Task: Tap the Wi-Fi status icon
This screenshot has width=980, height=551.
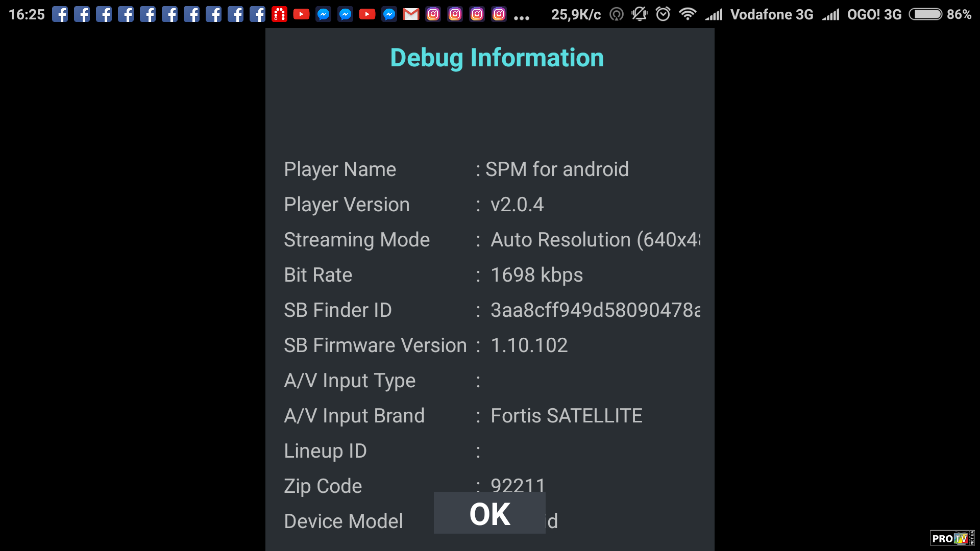Action: (688, 14)
